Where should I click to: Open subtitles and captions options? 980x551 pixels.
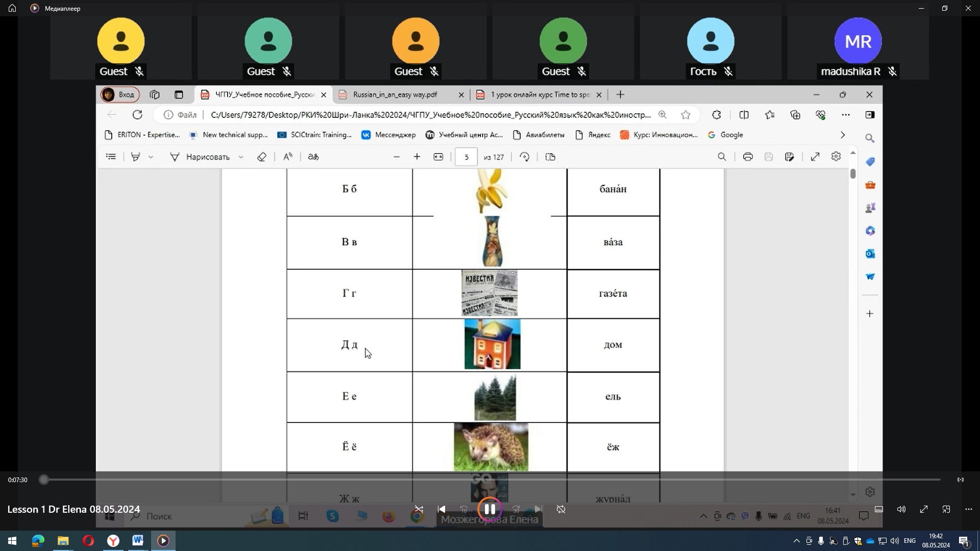point(879,509)
